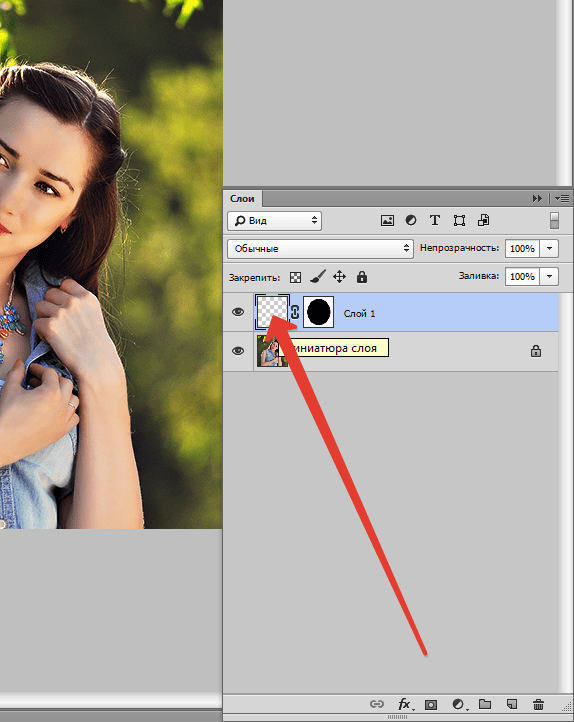This screenshot has height=722, width=574.
Task: Filter for shape layers icon
Action: click(459, 221)
